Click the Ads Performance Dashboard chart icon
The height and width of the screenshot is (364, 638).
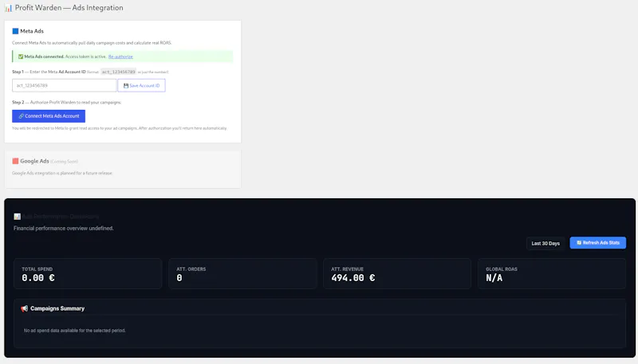17,217
